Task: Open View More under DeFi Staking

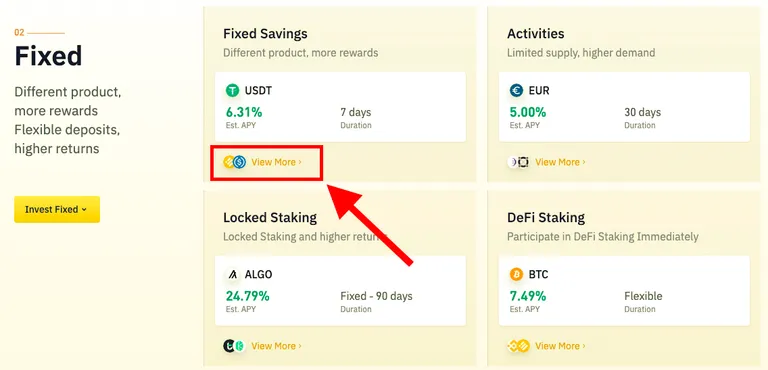Action: point(560,346)
